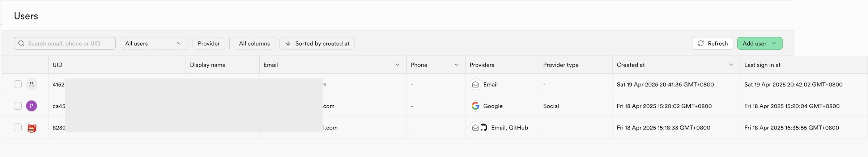Open the Provider filter

pos(209,43)
